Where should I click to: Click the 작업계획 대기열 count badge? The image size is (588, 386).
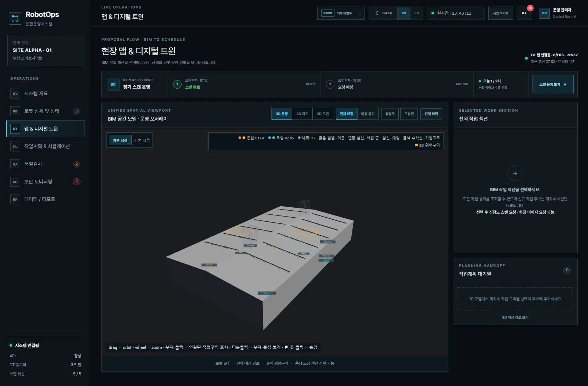(567, 270)
